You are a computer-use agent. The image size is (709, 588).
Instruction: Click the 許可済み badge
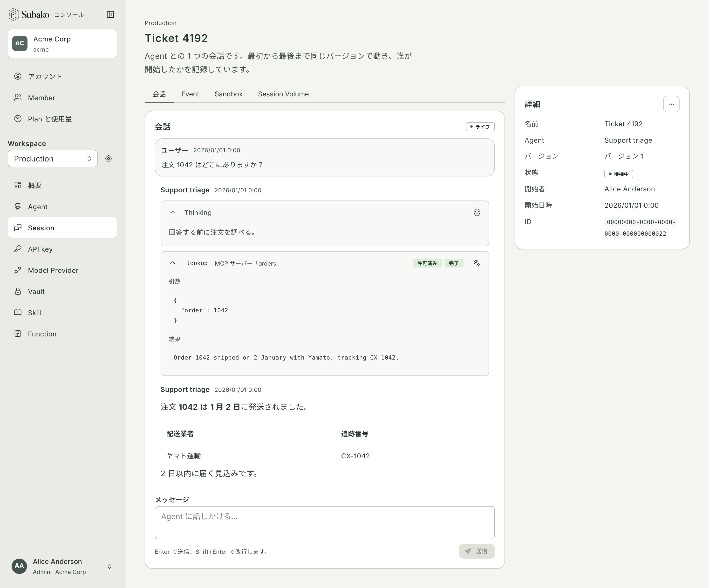(427, 263)
